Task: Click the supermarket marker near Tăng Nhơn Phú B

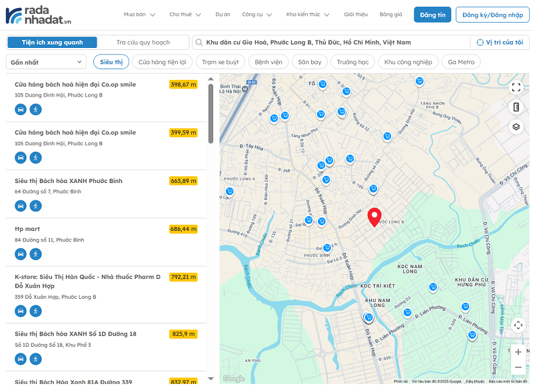Action: point(420,81)
